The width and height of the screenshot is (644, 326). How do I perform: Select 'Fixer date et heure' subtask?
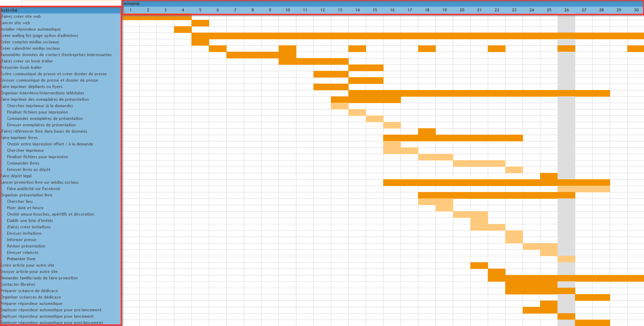pyautogui.click(x=61, y=208)
